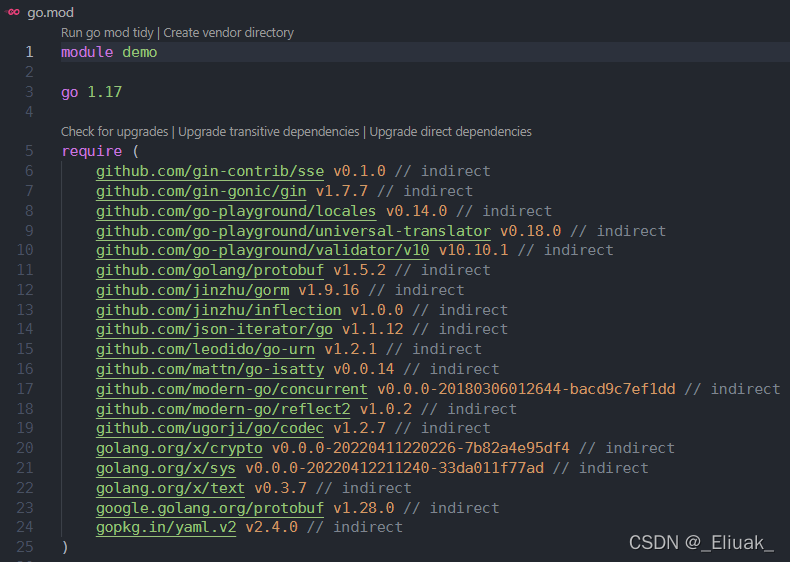Click version v0.0.0-20180306012644-bacd9c7ef1dd
The width and height of the screenshot is (790, 562).
click(x=526, y=389)
